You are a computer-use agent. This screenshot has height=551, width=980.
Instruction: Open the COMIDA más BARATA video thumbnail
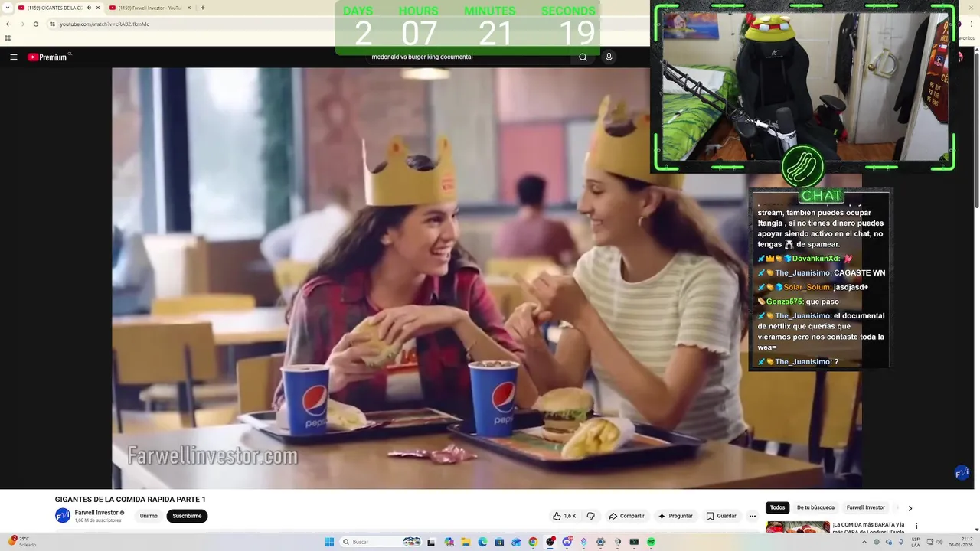tap(798, 528)
